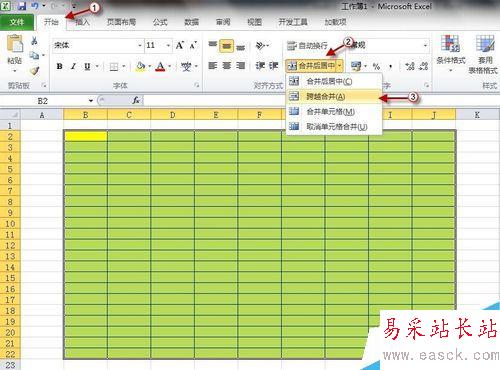This screenshot has width=500, height=370.
Task: Open the 宋体 font name dropdown
Action: click(140, 45)
